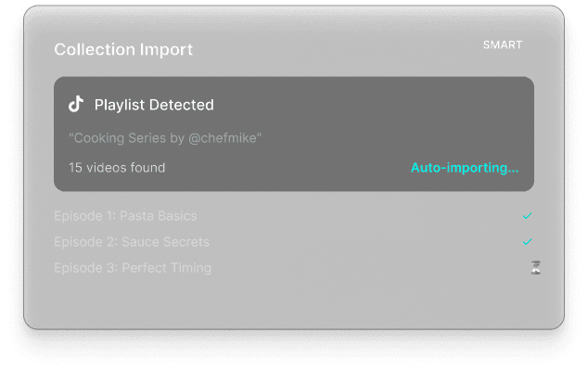
Task: Click the word "Detected" in the card heading
Action: point(182,105)
